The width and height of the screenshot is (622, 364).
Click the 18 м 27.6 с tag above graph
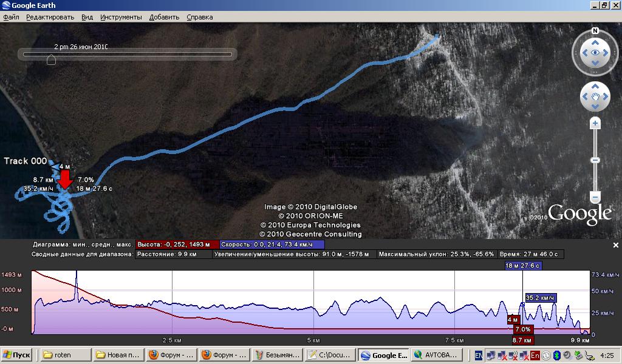[522, 266]
